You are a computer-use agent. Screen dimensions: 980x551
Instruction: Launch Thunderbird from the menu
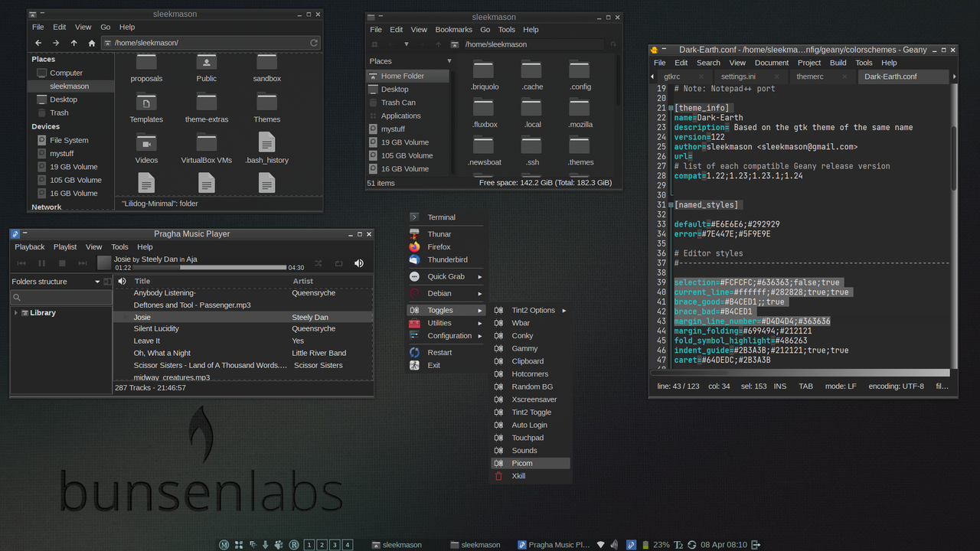coord(446,259)
